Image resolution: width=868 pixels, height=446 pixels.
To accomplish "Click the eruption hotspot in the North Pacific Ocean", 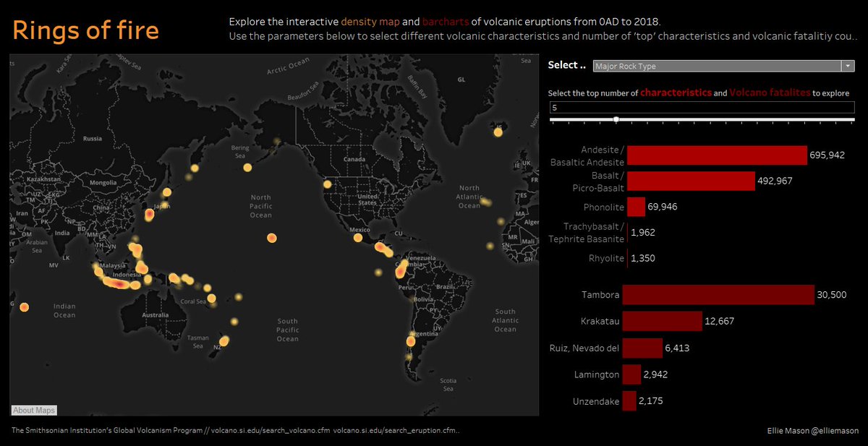I will (x=272, y=238).
